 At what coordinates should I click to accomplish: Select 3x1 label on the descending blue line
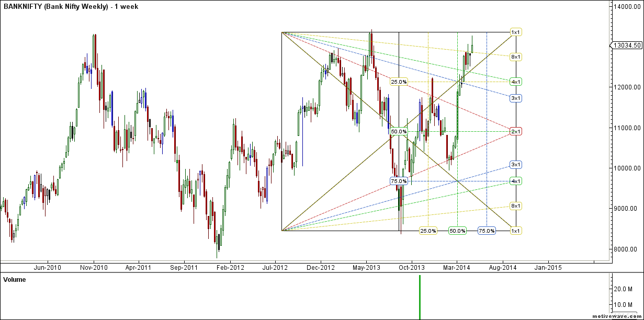[516, 98]
